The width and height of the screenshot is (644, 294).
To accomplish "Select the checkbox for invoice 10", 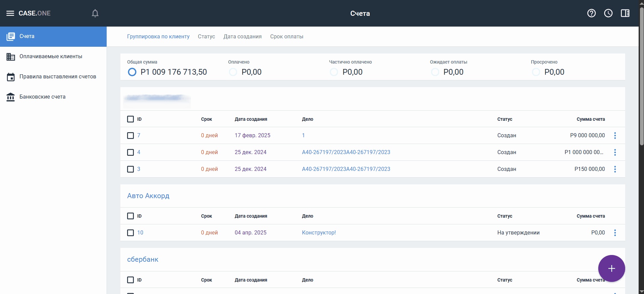I will 130,233.
